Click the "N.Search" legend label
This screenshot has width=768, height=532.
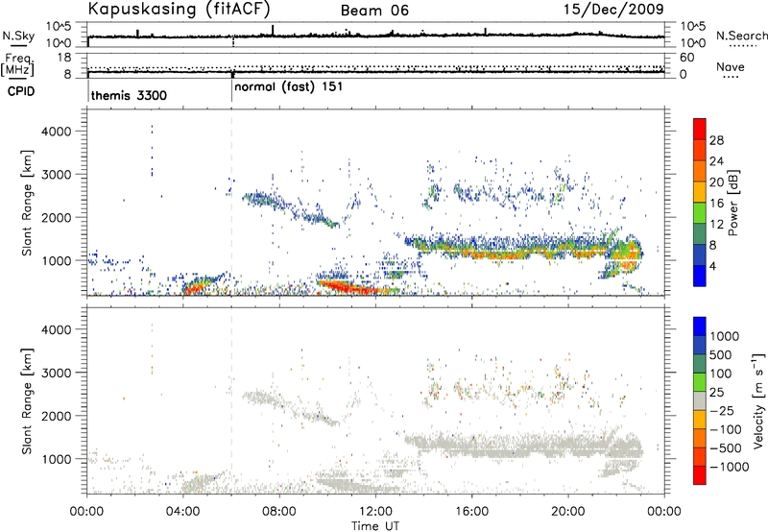coord(742,36)
